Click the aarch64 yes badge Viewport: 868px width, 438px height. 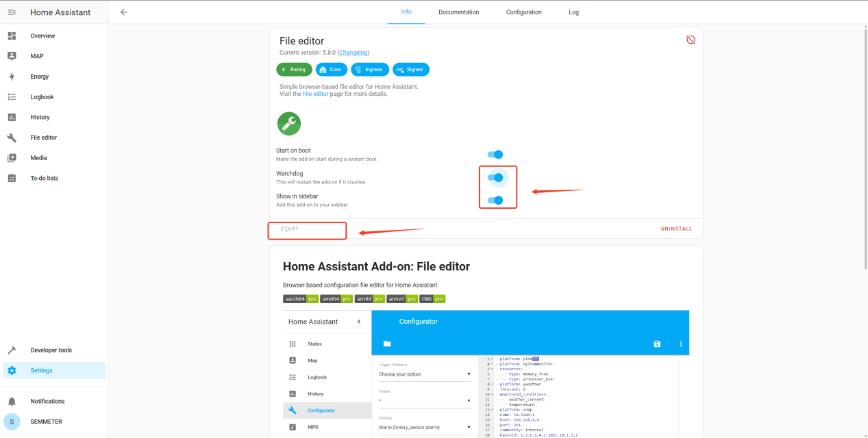point(301,299)
